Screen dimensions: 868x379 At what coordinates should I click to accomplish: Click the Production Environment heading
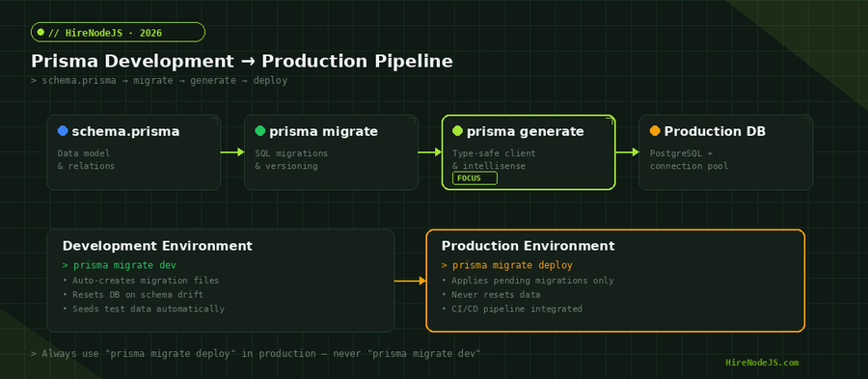(x=529, y=246)
